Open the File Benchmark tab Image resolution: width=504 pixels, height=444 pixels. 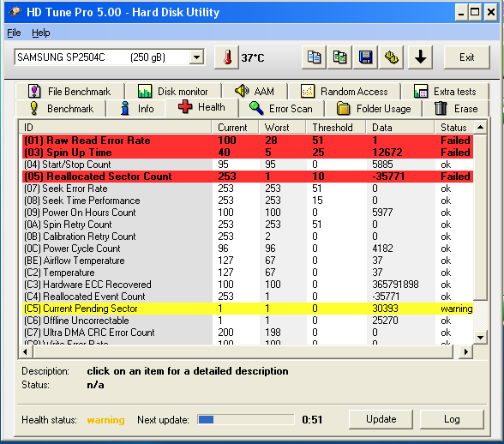click(69, 92)
